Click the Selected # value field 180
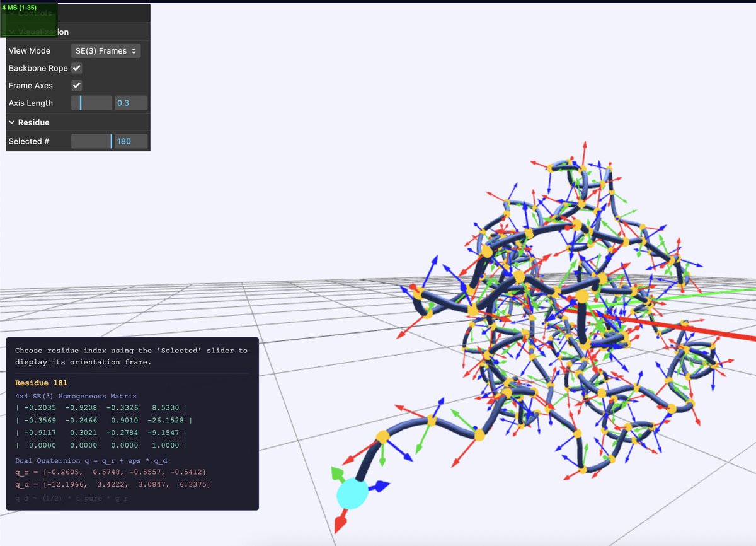Screen dimensions: 756x546 [131, 141]
